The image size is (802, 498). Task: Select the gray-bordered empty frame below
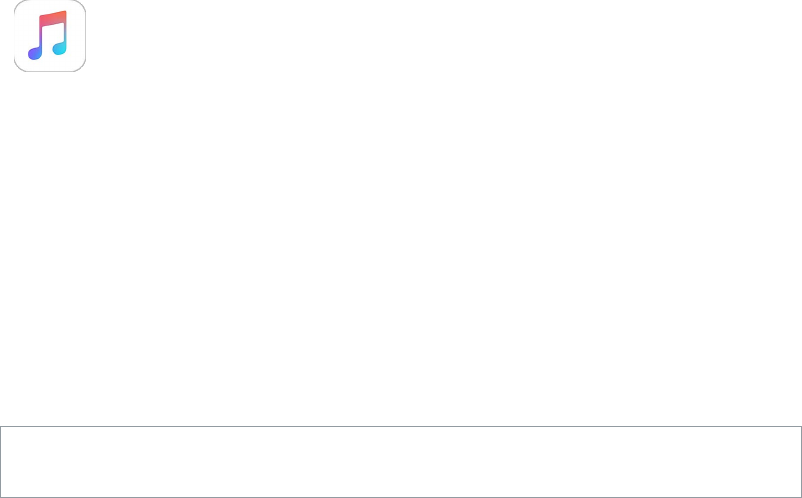pos(400,461)
